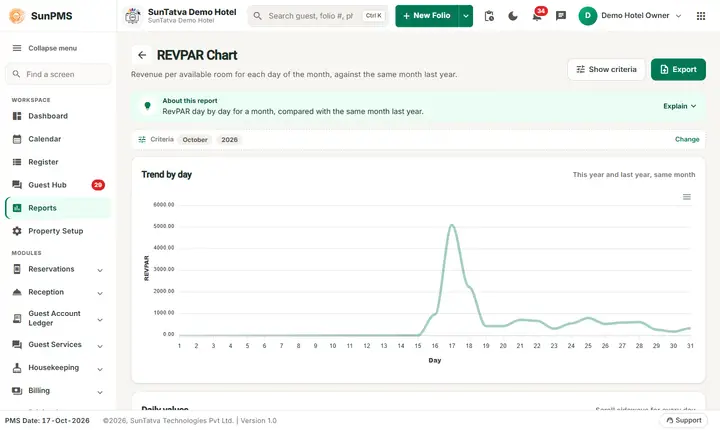Click the Guest Hub 29 badge
This screenshot has height=430, width=720.
[98, 185]
